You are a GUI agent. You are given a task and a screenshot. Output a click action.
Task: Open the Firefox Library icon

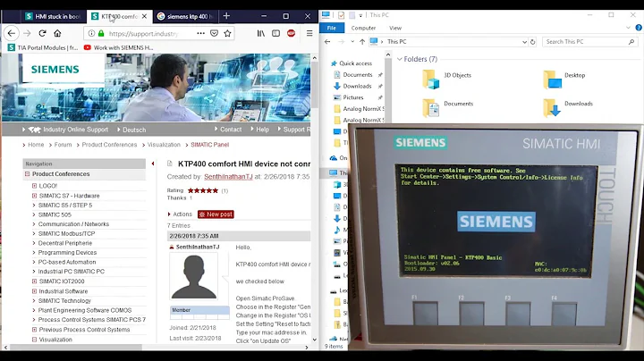[261, 33]
